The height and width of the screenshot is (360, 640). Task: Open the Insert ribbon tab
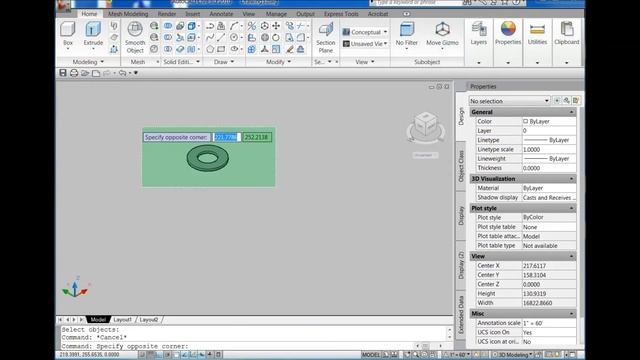[193, 14]
